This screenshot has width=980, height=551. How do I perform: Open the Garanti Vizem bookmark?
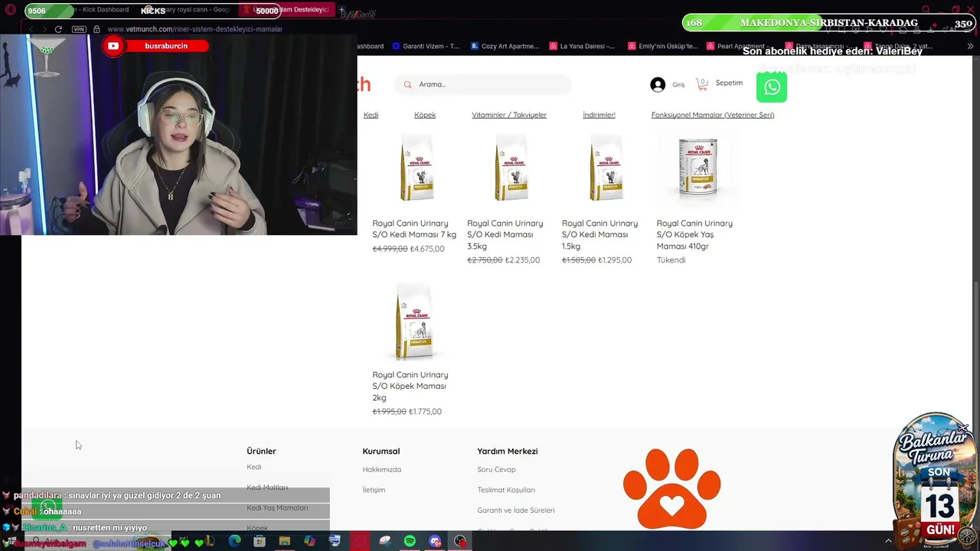tap(426, 46)
